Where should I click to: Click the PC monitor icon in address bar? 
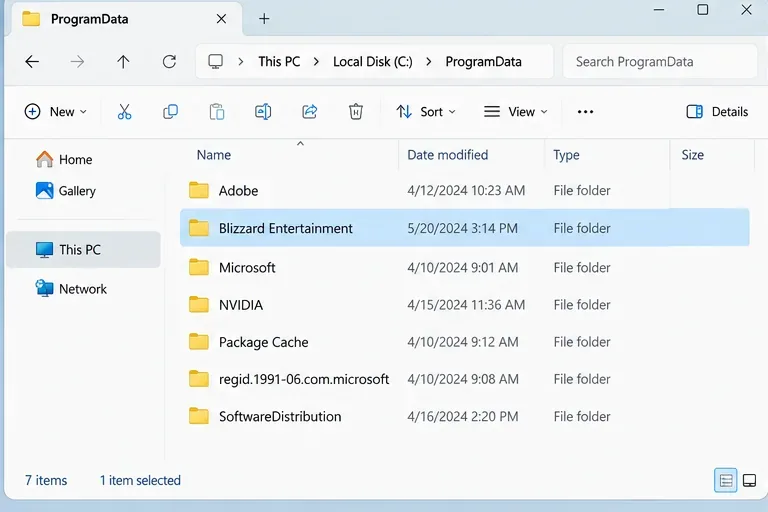tap(216, 62)
